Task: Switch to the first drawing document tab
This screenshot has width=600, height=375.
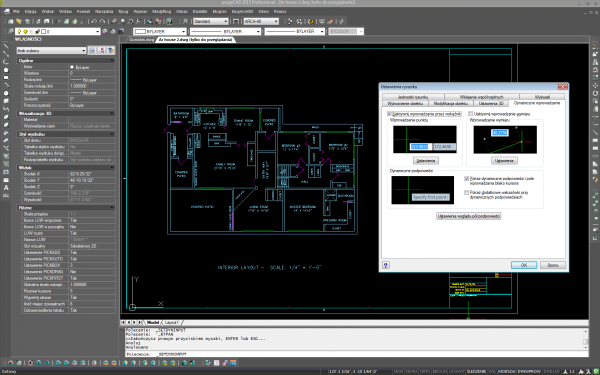Action: [x=141, y=39]
